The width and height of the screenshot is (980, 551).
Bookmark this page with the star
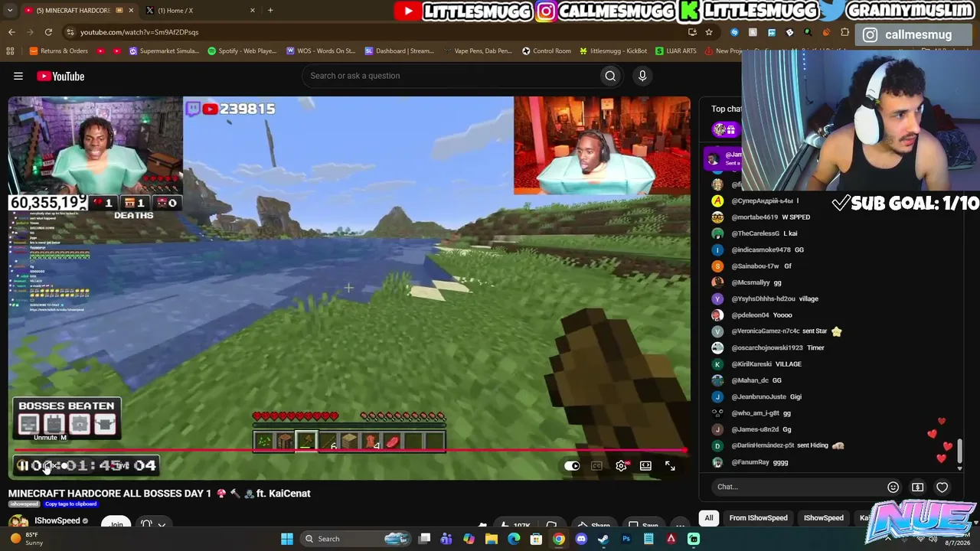(709, 32)
